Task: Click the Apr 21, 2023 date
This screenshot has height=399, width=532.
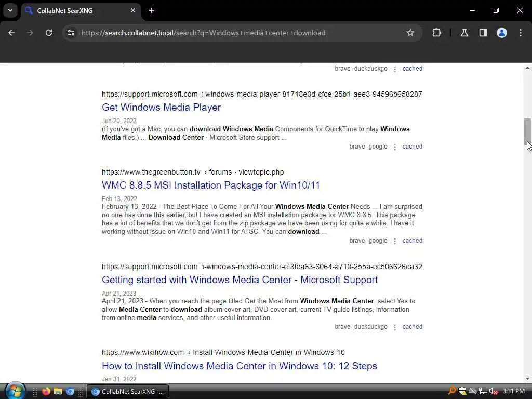Action: [119, 294]
